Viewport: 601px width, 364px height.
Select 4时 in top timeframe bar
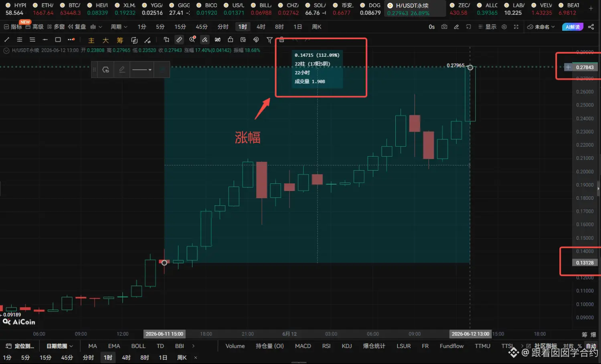pyautogui.click(x=261, y=27)
